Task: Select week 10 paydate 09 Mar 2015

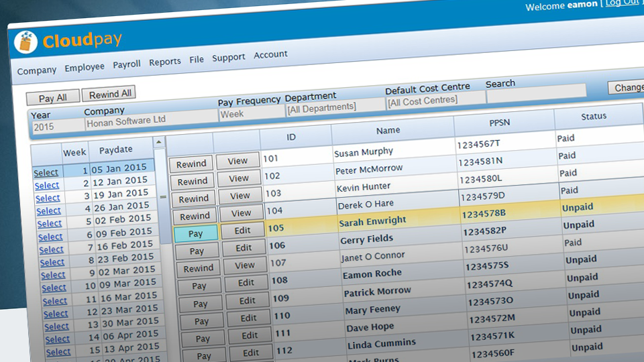Action: (x=54, y=288)
